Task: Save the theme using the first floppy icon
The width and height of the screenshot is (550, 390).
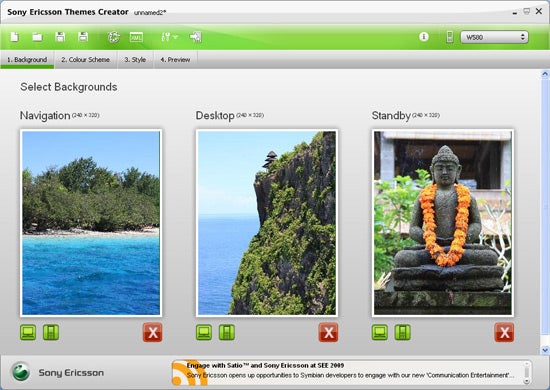Action: pos(60,37)
